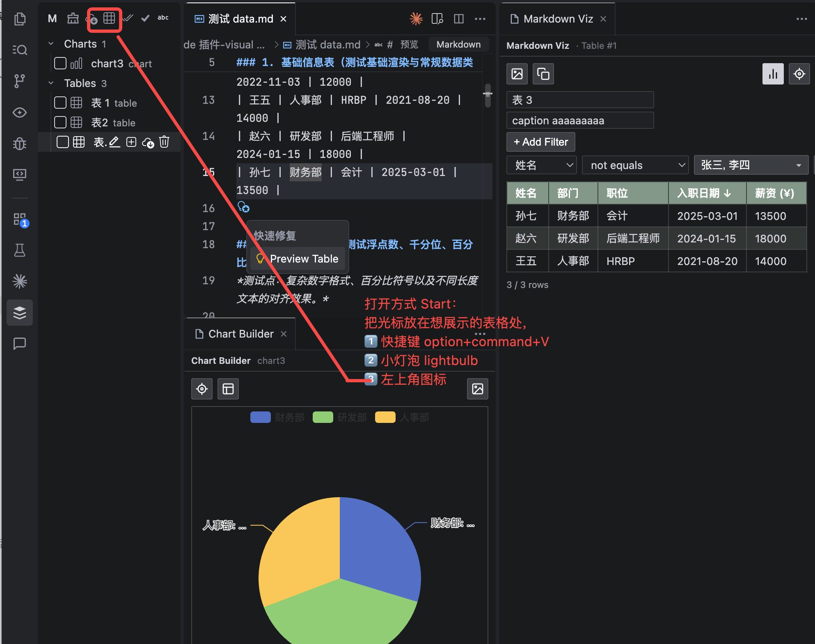Open the chat bubble icon in activity bar

tap(20, 343)
